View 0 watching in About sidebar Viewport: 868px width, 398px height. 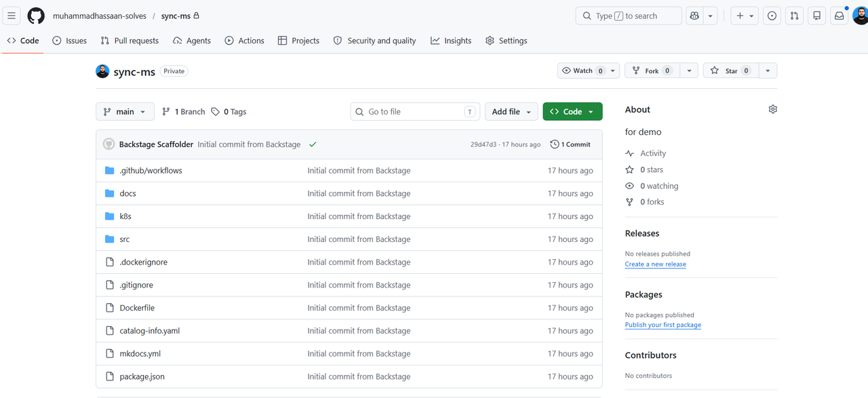click(x=652, y=186)
